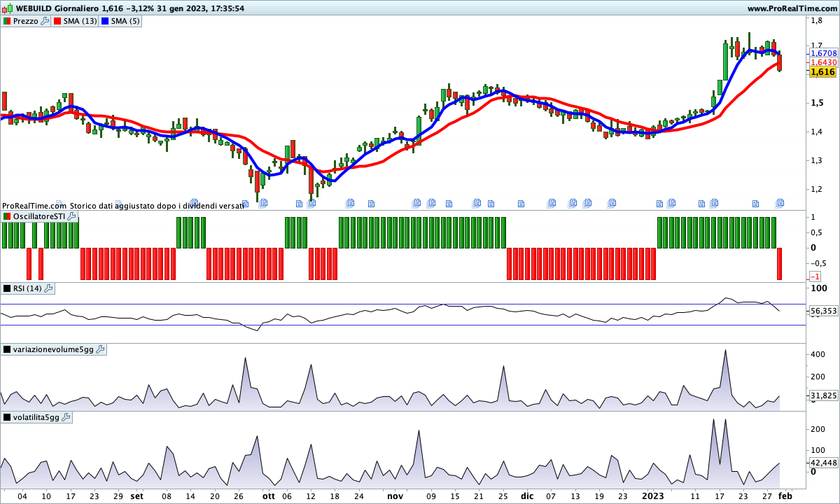Click the 'ott' month label on the time axis
This screenshot has width=840, height=504.
pos(269,496)
